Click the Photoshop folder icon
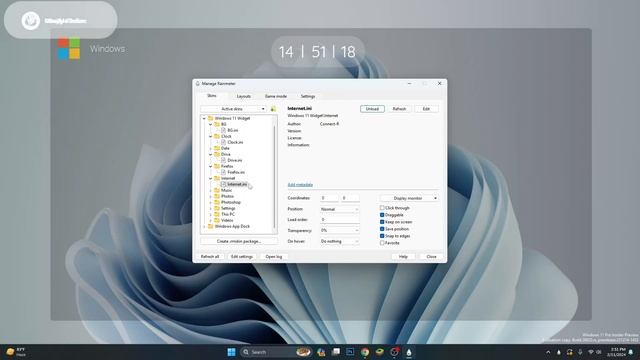 pos(217,202)
